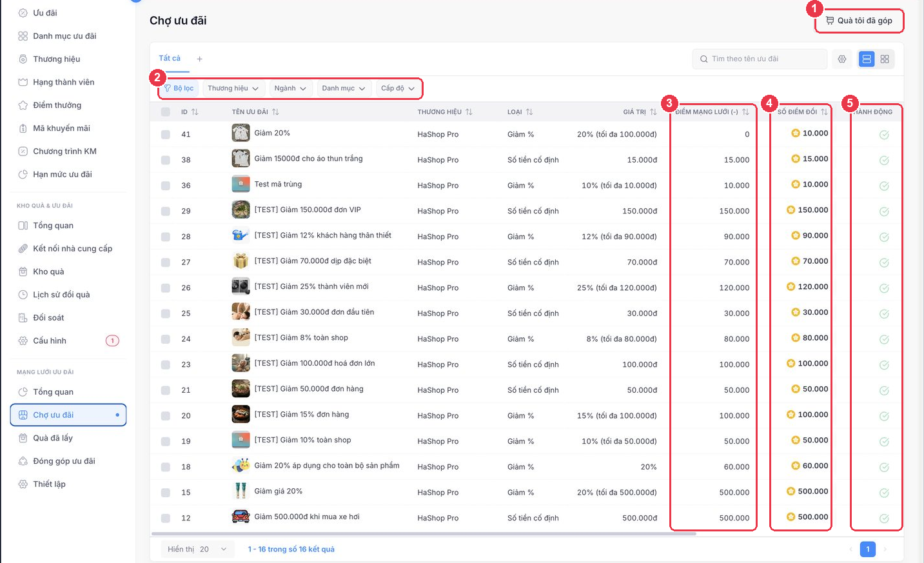The height and width of the screenshot is (563, 924).
Task: Change the Hiển thị page size dropdown
Action: point(197,549)
